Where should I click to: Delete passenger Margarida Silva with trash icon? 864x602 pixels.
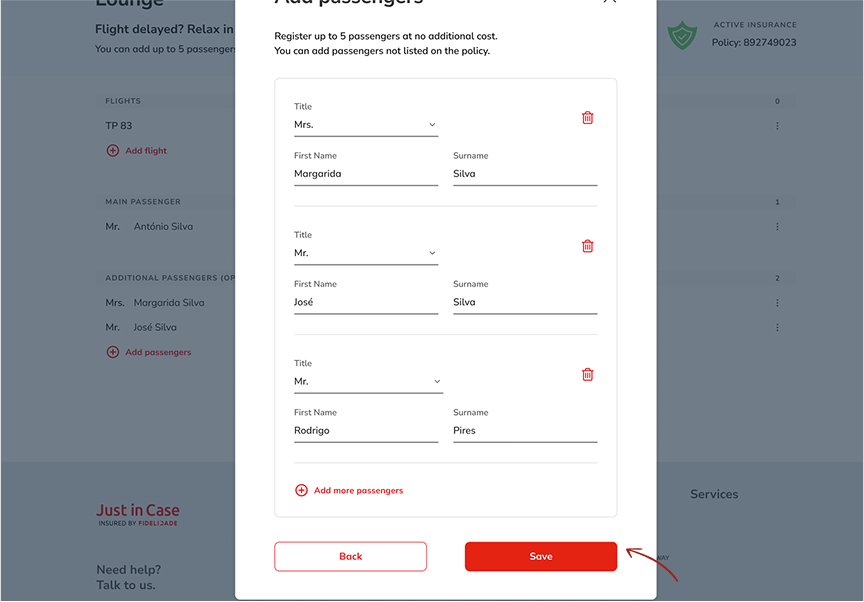pos(587,118)
